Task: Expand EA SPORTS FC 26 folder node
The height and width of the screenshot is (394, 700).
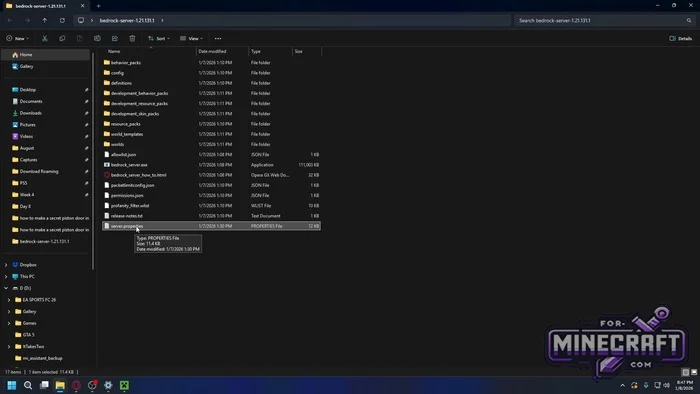Action: [9, 300]
